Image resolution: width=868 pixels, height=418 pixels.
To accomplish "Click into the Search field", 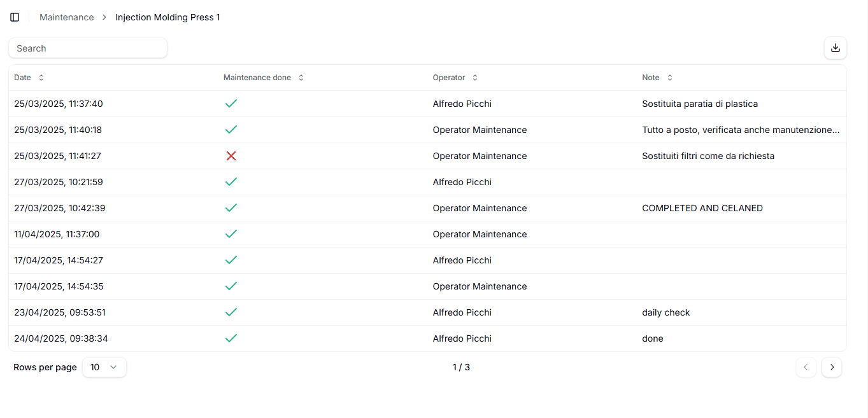I will 88,48.
